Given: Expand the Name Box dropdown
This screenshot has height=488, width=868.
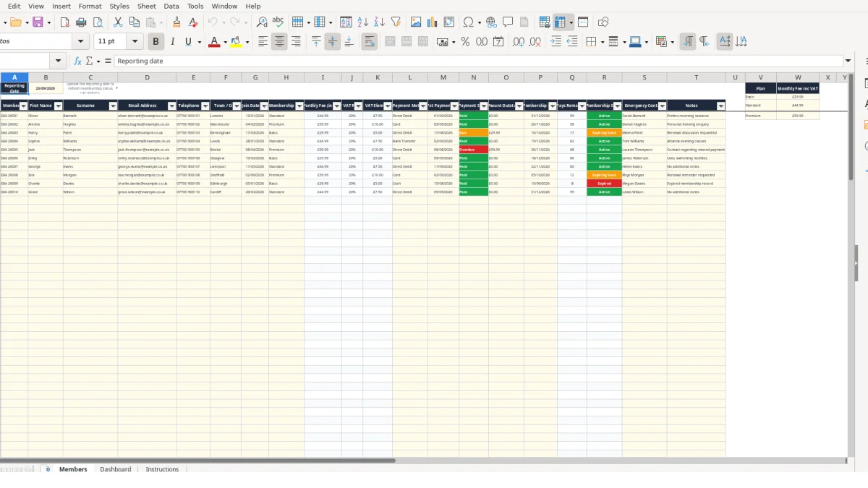Looking at the screenshot, I should tap(59, 61).
